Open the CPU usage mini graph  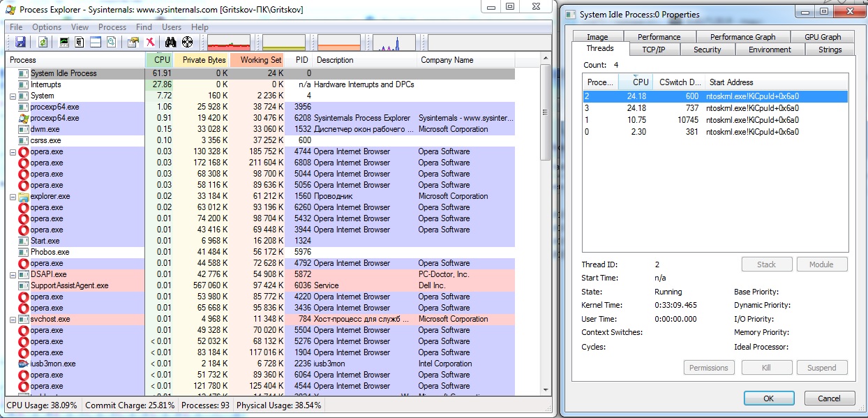(x=229, y=43)
